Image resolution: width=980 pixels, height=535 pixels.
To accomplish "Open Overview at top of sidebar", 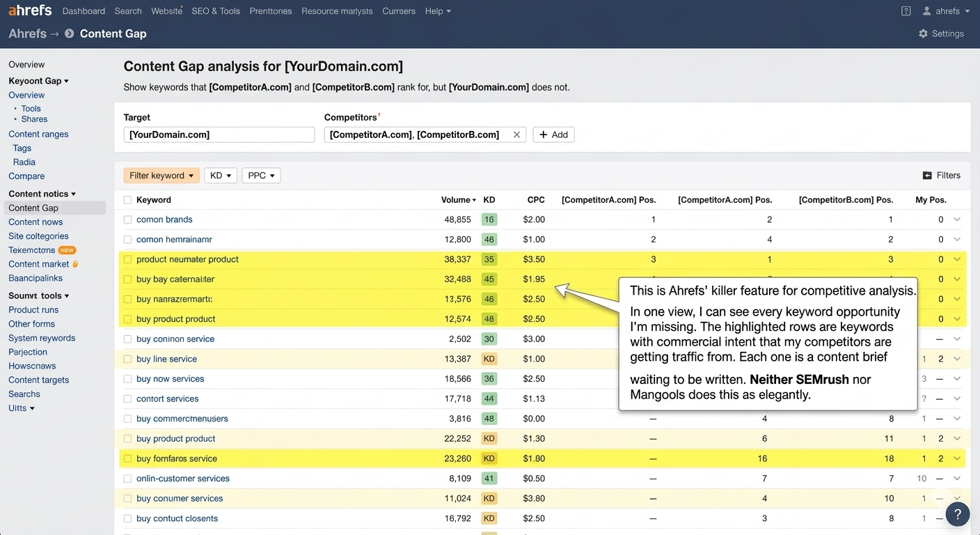I will tap(26, 64).
